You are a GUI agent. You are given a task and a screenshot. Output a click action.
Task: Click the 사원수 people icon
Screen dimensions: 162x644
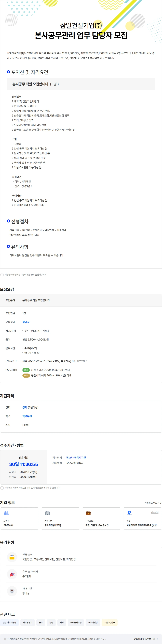coord(6,513)
